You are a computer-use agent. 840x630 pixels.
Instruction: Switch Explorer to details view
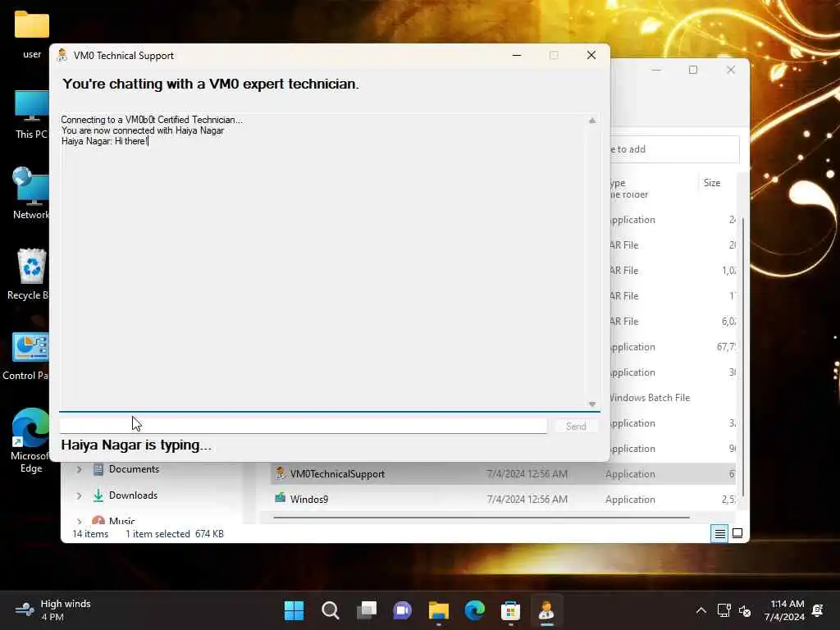coord(719,533)
